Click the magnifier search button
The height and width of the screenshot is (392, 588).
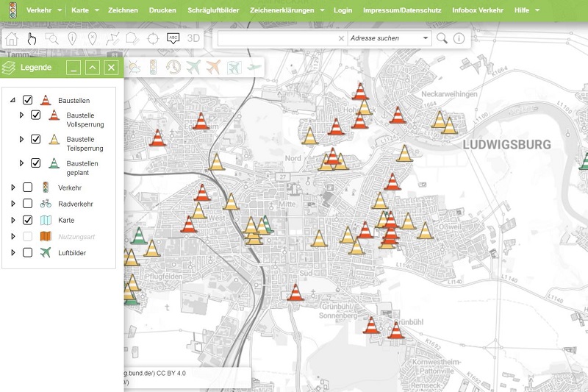[x=442, y=38]
